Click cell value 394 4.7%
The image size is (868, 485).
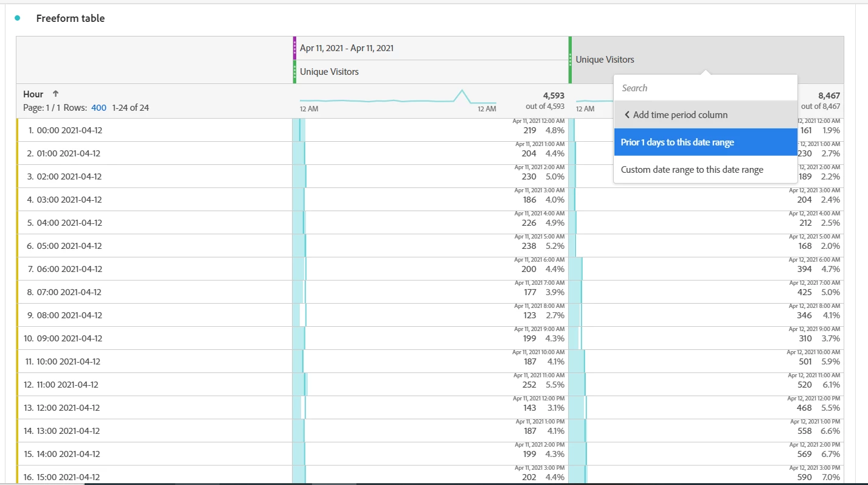(x=819, y=269)
